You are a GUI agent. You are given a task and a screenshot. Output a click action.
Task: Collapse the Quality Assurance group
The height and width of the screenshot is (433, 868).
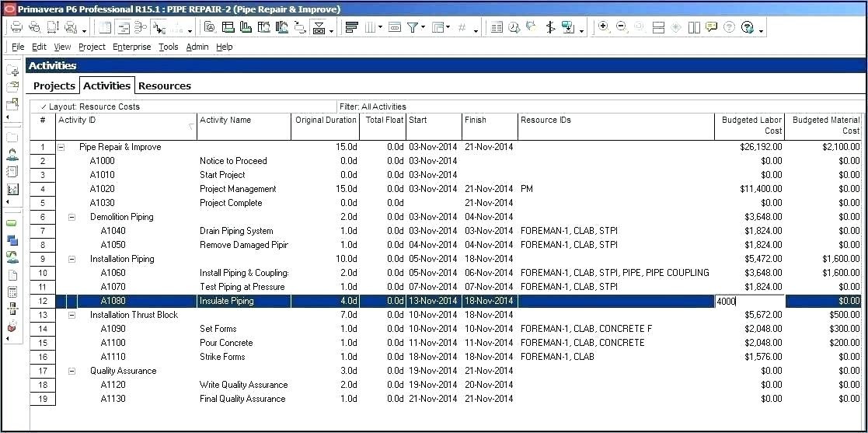pyautogui.click(x=72, y=371)
